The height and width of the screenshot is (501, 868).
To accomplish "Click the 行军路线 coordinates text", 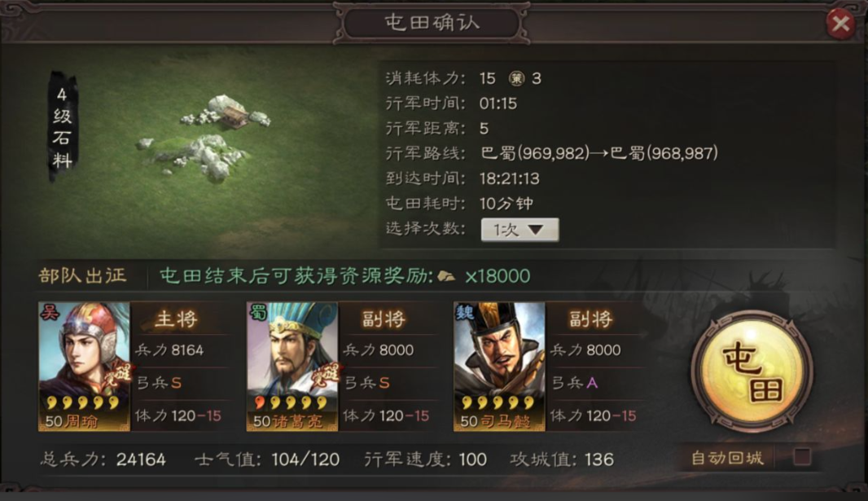I will [x=599, y=153].
